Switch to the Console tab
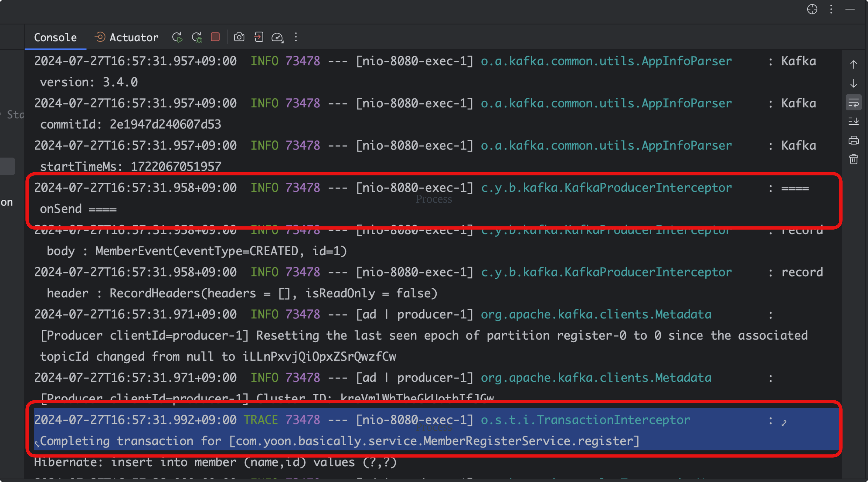Screen dimensions: 868x482 (55, 37)
